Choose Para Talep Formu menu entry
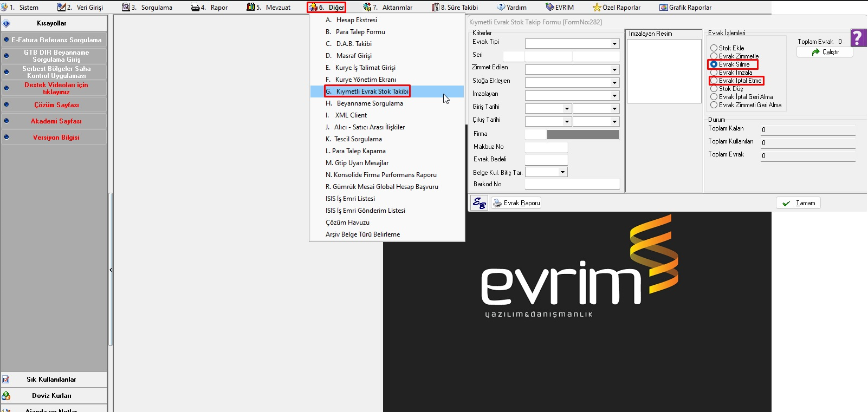 (387, 32)
